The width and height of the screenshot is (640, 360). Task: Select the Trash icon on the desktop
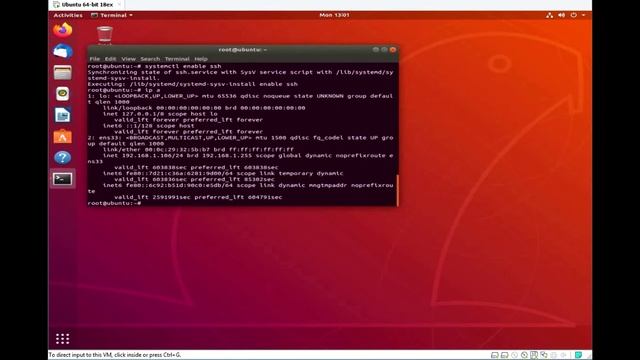(105, 34)
